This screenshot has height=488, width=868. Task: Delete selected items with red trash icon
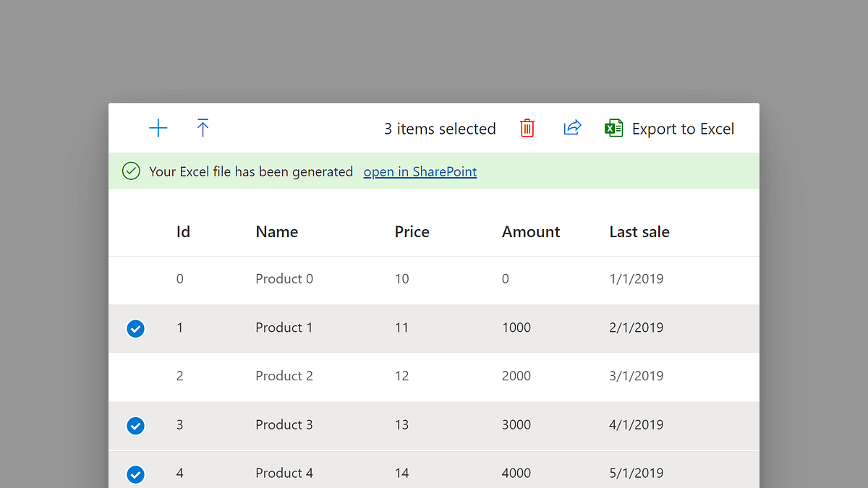pos(527,129)
